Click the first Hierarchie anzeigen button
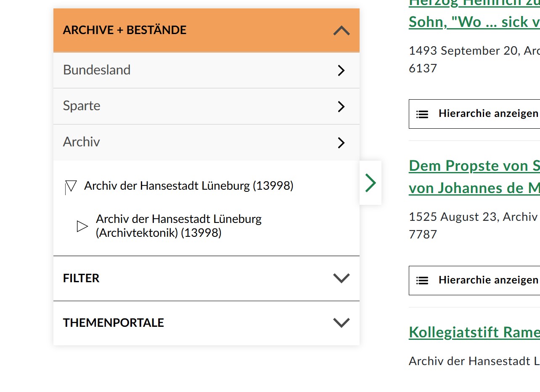This screenshot has width=540, height=392. tap(488, 114)
